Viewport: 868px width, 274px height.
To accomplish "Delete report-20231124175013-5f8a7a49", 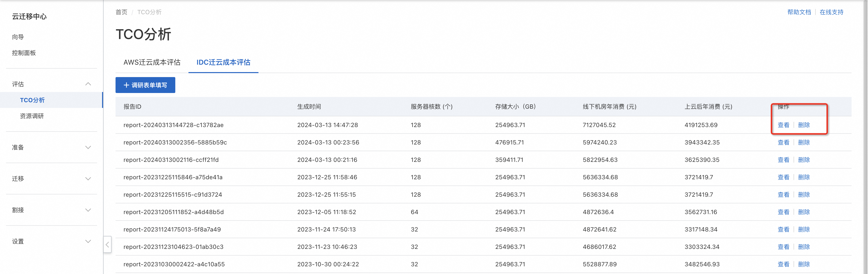I will point(804,229).
